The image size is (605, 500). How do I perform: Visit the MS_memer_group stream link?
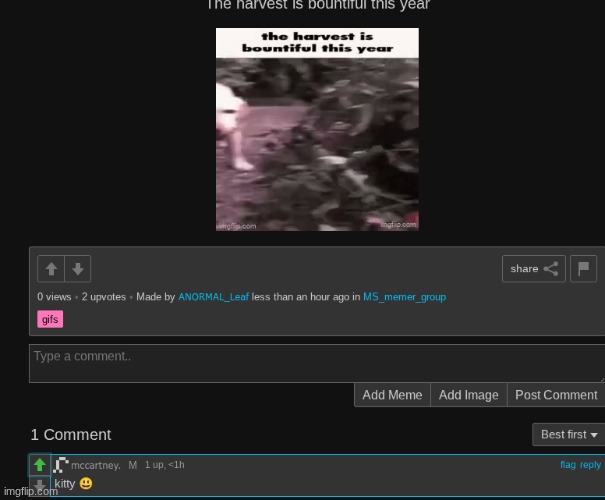(404, 297)
